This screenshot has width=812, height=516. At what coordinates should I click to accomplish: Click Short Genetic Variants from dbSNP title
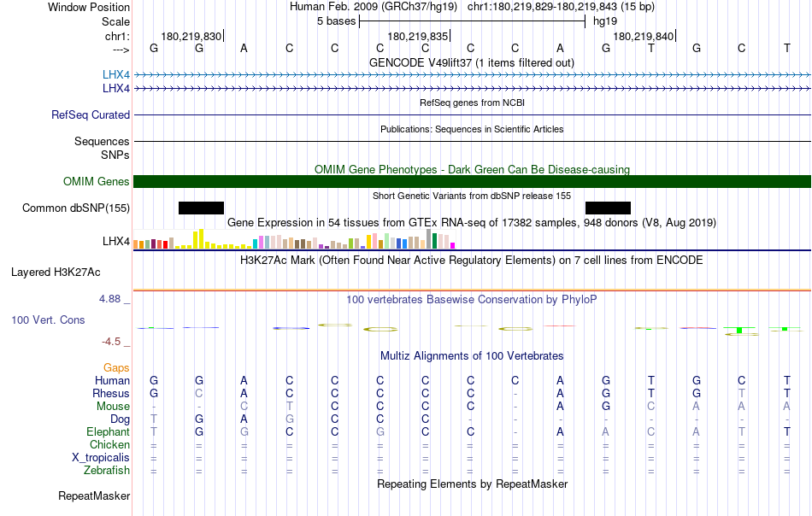pyautogui.click(x=472, y=196)
